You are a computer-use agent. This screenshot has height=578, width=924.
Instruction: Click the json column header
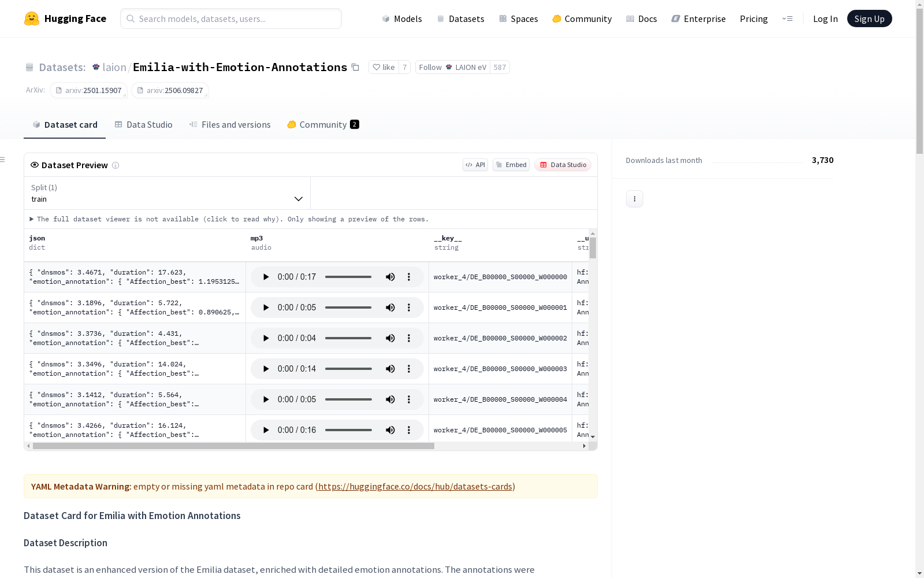coord(37,238)
